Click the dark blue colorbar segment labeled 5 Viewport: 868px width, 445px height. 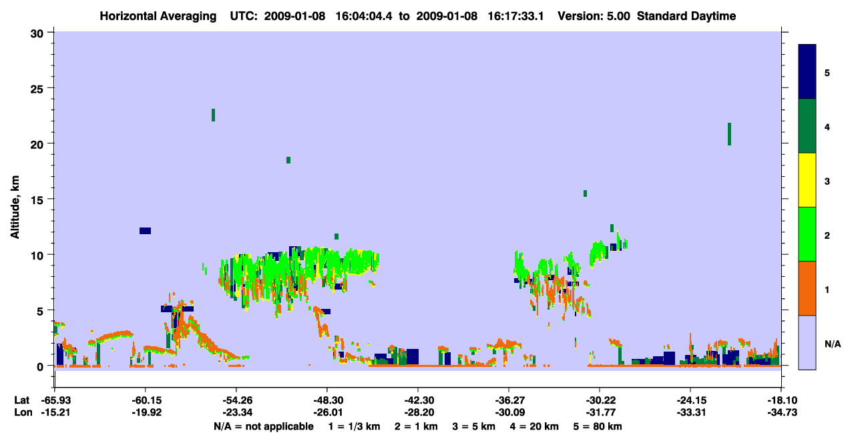pos(807,72)
